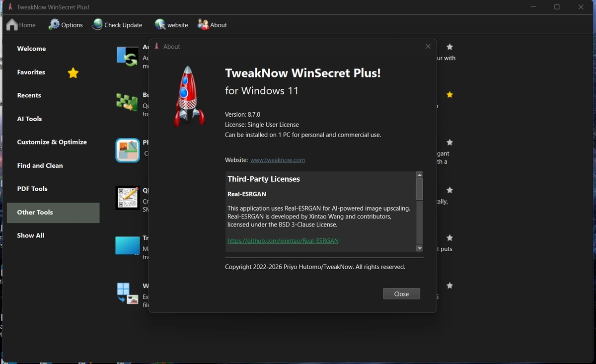
Task: Toggle favorite star on cyan window tool row
Action: tap(449, 238)
